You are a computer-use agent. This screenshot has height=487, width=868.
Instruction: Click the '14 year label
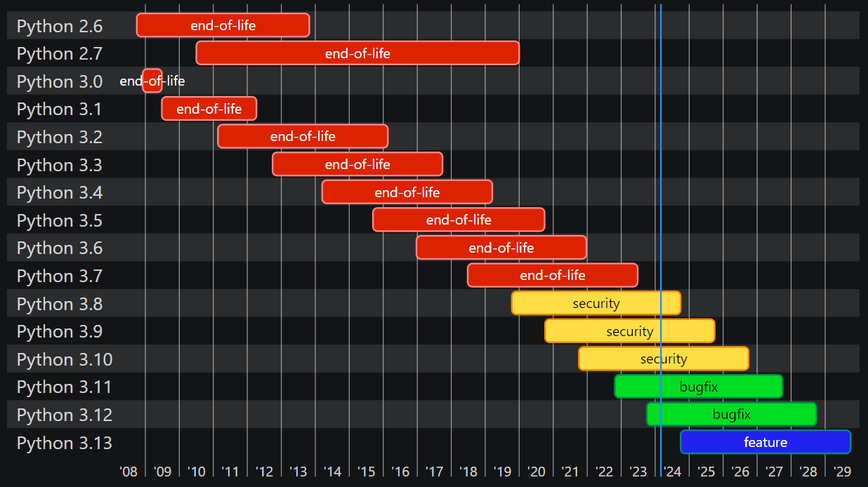tap(332, 471)
